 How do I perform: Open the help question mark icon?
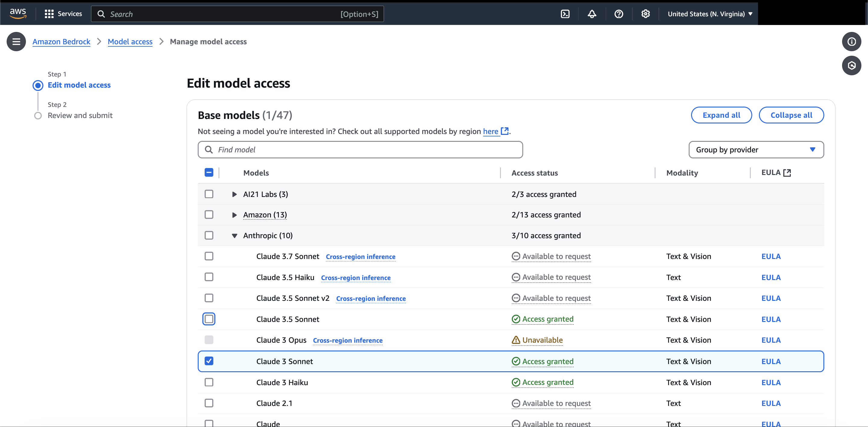[x=619, y=14]
